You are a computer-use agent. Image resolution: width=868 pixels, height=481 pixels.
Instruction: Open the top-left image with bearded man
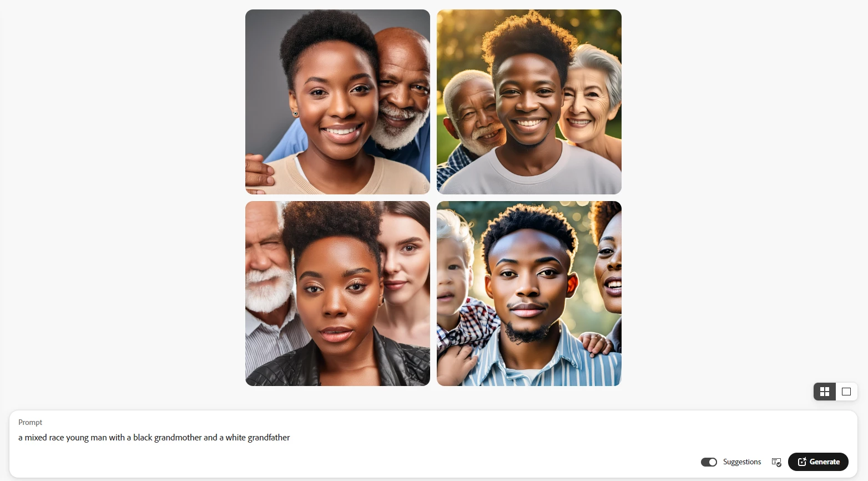coord(337,102)
